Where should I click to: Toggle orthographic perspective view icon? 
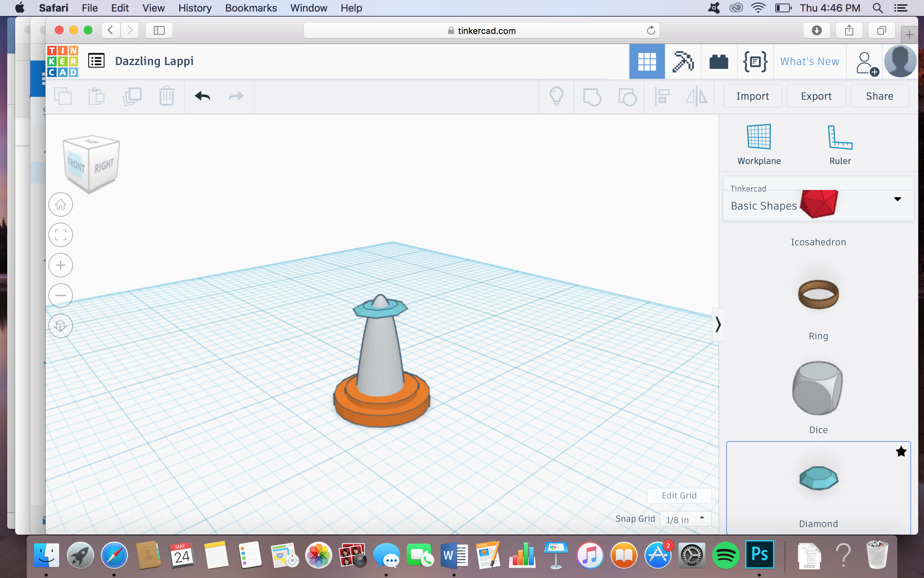coord(61,326)
